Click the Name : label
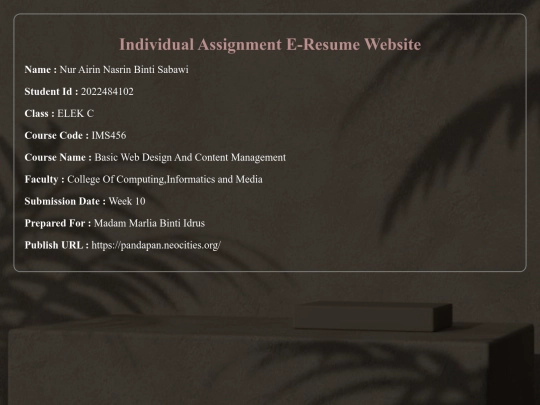This screenshot has width=540, height=405. click(41, 70)
